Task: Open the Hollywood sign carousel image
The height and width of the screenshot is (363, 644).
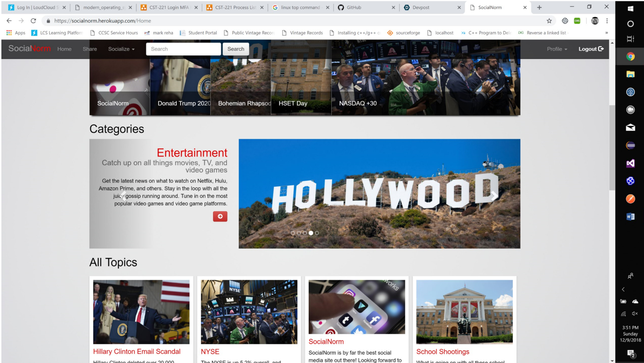Action: (379, 193)
